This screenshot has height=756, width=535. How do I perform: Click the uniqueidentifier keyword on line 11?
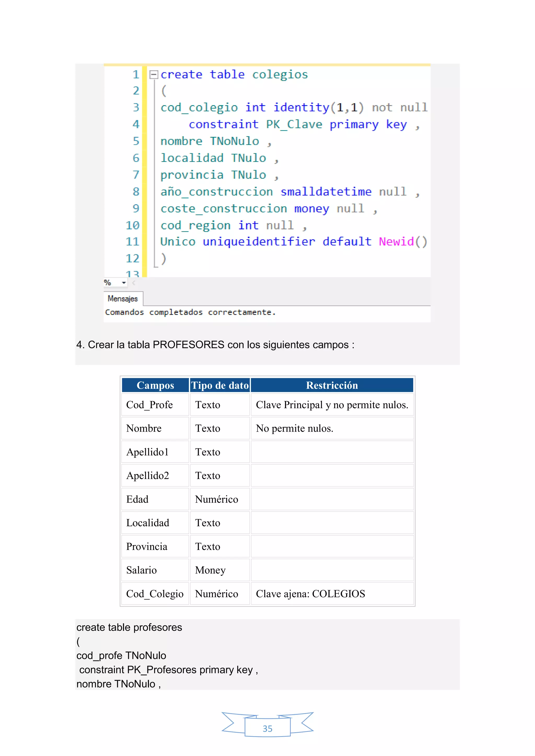pyautogui.click(x=259, y=242)
